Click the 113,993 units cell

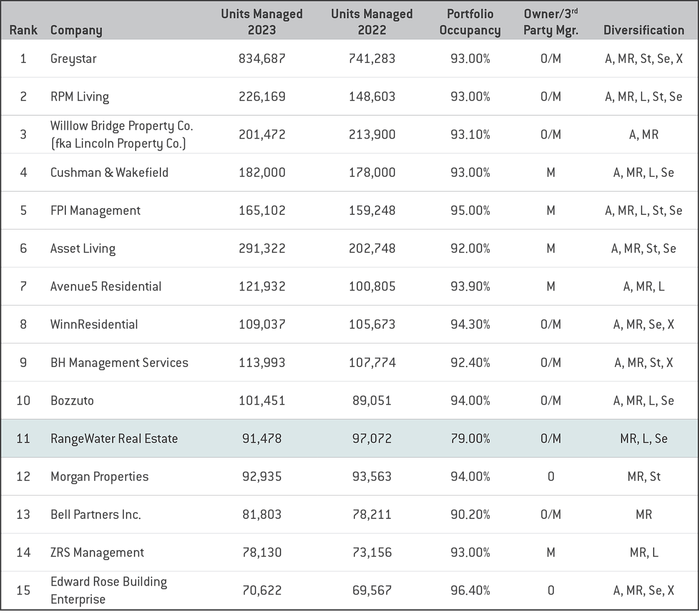(262, 363)
